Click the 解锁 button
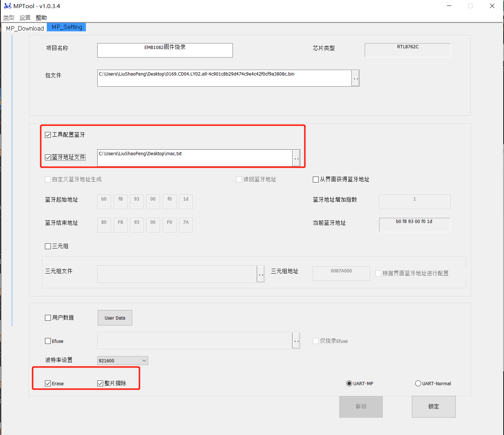Screen dimensions: 504x435 (x=361, y=407)
